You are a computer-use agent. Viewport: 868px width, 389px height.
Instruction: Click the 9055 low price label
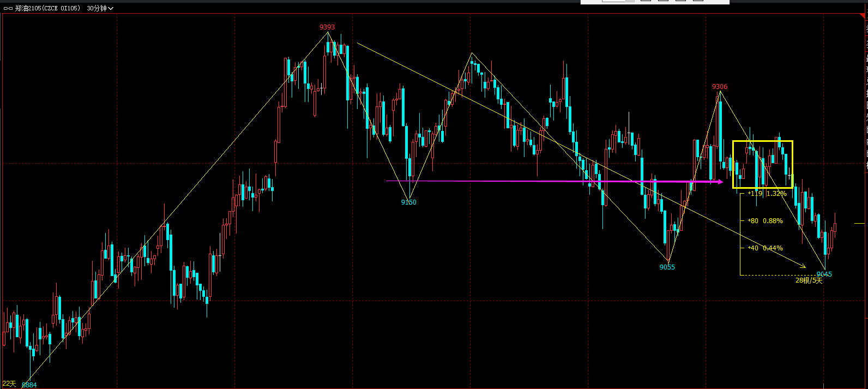(x=667, y=267)
